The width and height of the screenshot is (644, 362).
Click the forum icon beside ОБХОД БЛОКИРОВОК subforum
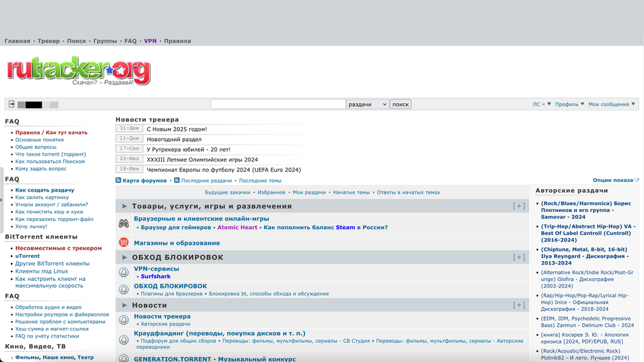click(123, 289)
